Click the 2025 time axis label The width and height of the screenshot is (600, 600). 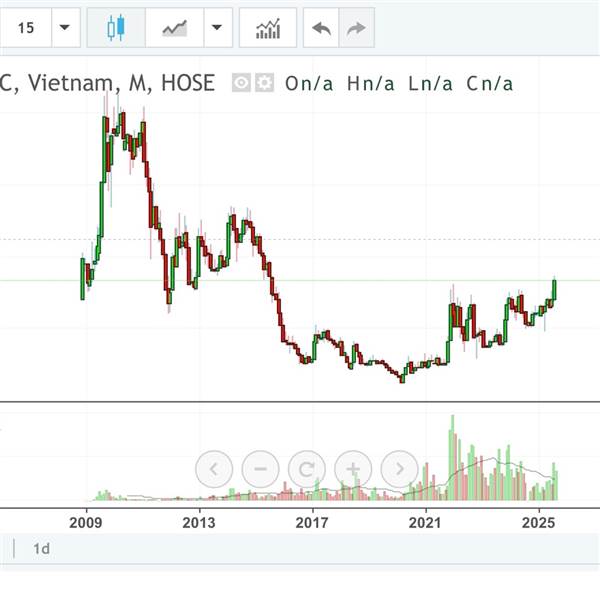tap(538, 522)
